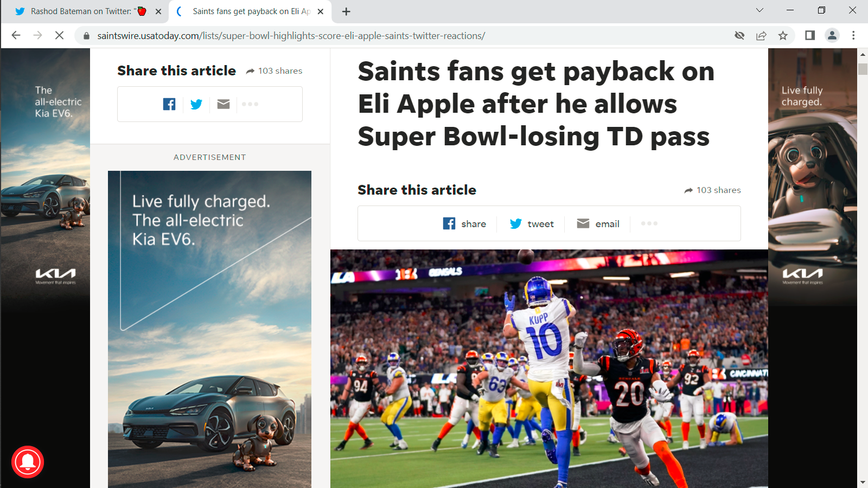Screen dimensions: 868x488
Task: Open a new tab with the plus button
Action: pos(346,11)
